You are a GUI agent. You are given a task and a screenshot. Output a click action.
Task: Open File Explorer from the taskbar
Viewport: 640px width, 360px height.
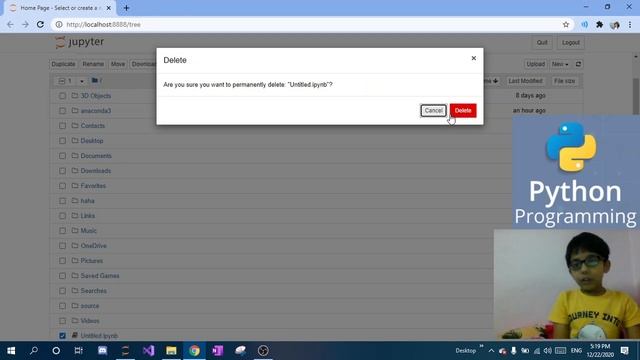click(x=171, y=350)
